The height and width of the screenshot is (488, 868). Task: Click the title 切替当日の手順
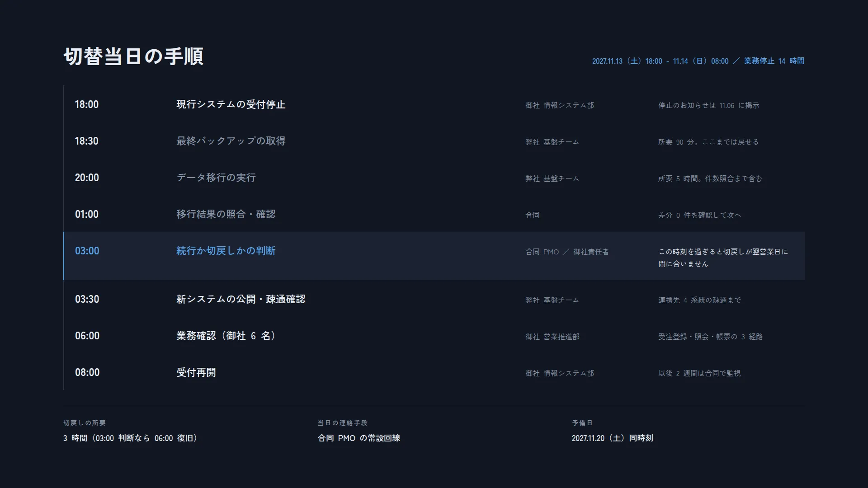point(133,56)
